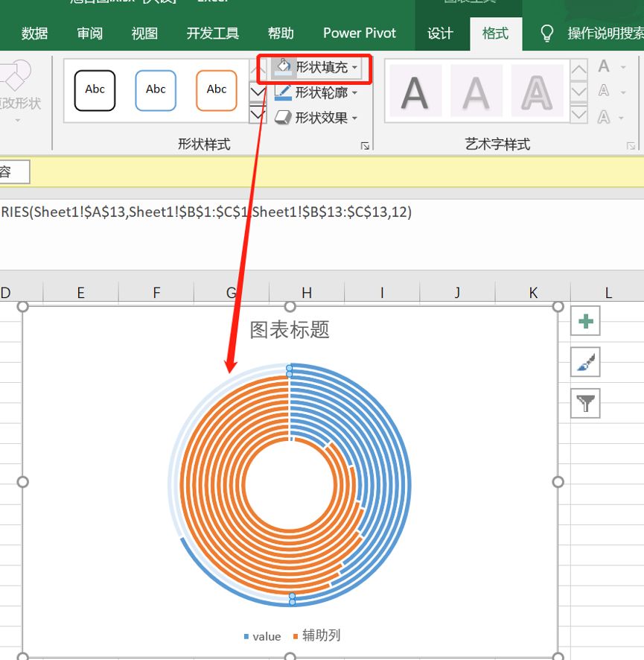
Task: Select column E header
Action: [80, 292]
